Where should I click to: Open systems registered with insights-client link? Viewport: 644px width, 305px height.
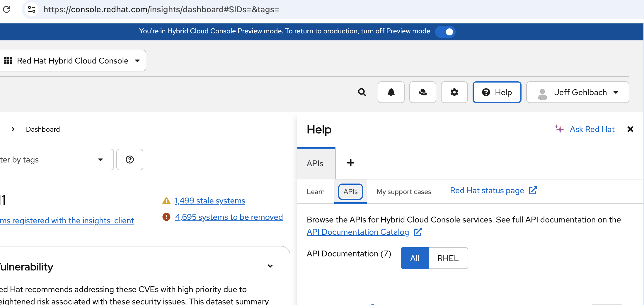point(67,221)
